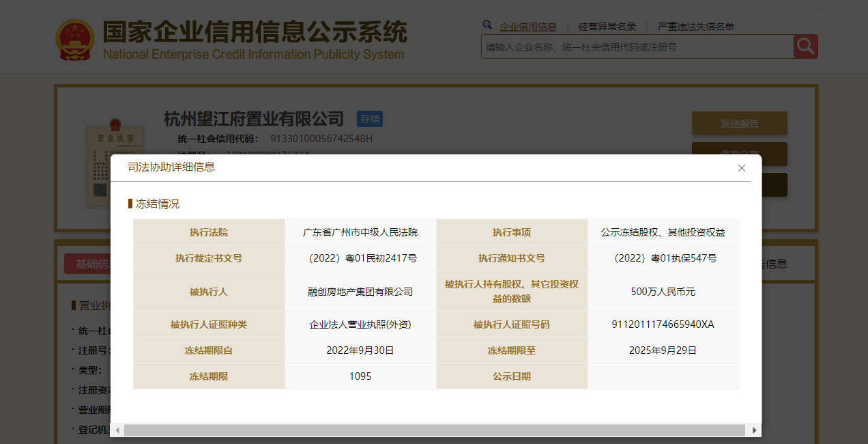
Task: Click the site title 国家企业信用信息公示系统
Action: coord(255,31)
